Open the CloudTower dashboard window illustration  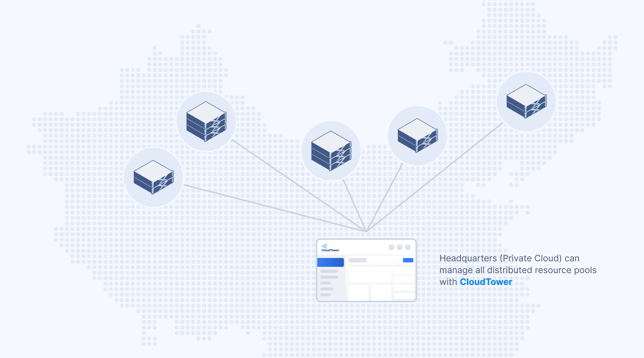pyautogui.click(x=366, y=270)
